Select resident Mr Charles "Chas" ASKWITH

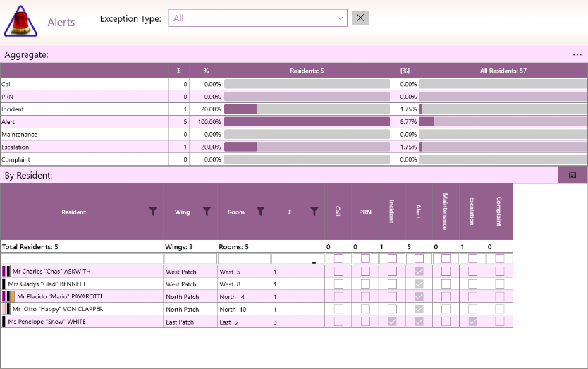tap(51, 272)
